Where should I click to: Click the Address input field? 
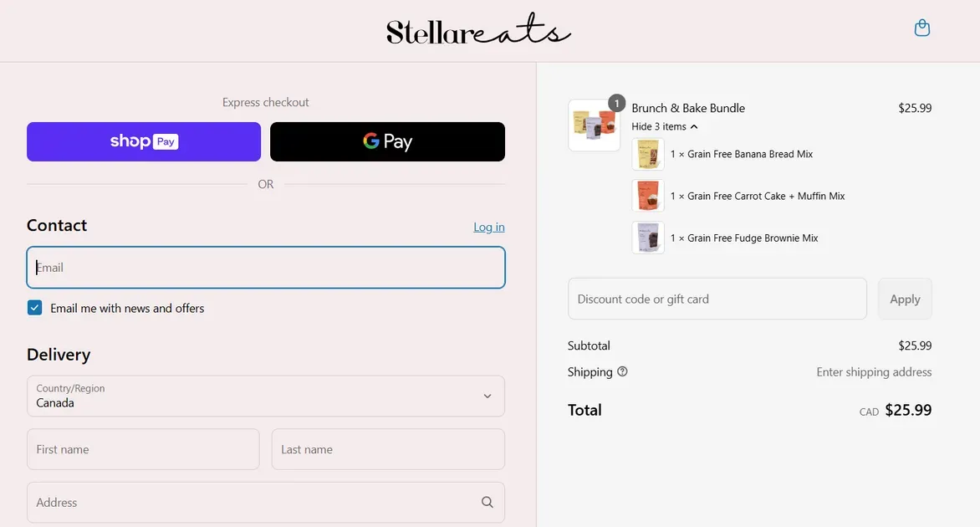click(x=266, y=502)
